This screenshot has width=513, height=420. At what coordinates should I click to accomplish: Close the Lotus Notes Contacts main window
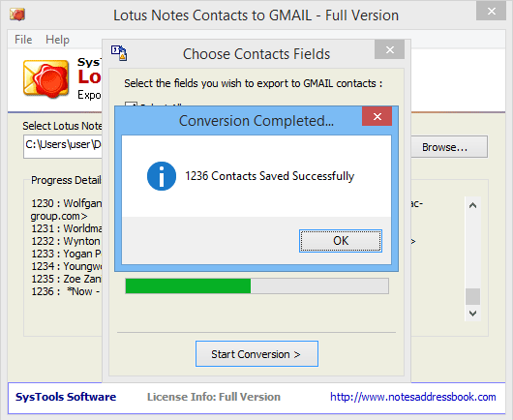click(491, 12)
